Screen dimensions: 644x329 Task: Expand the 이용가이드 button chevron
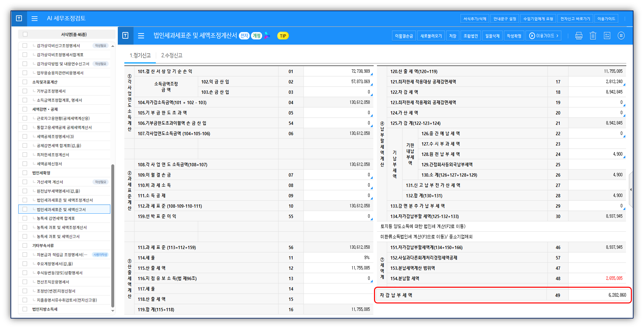pyautogui.click(x=557, y=36)
